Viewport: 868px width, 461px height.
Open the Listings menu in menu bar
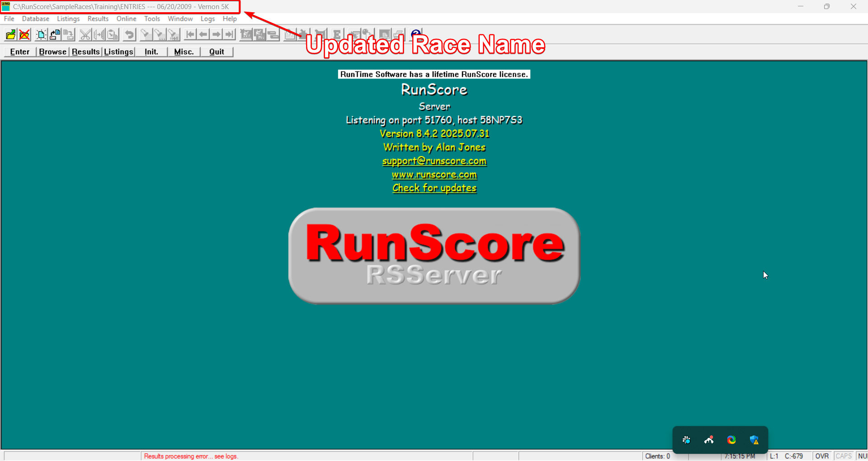(x=68, y=19)
